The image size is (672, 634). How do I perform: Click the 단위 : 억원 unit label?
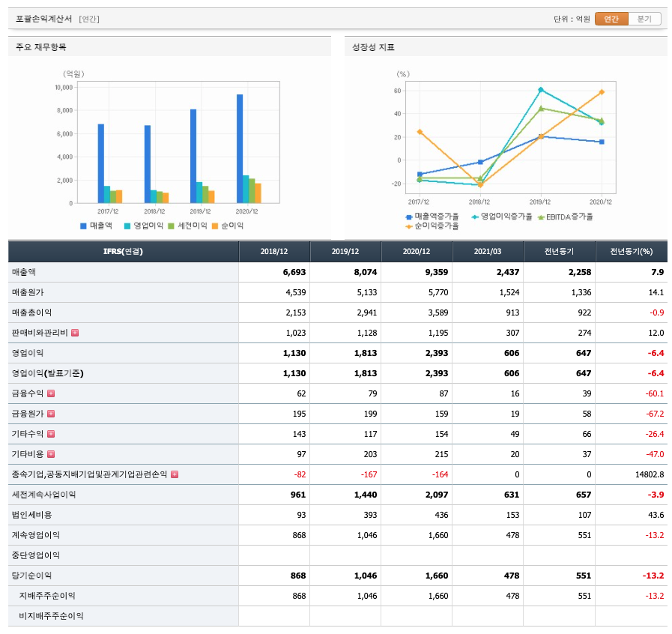pyautogui.click(x=572, y=19)
